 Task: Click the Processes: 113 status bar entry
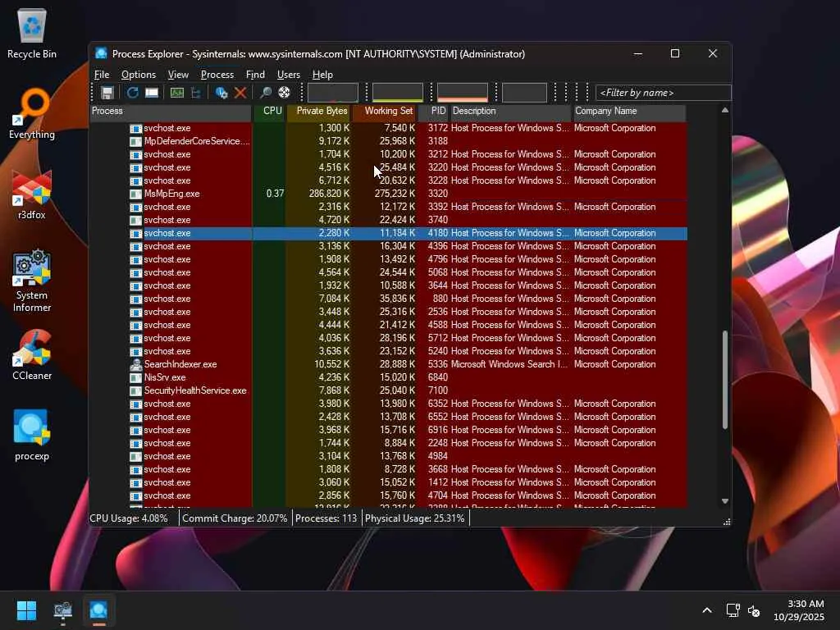[x=326, y=518]
